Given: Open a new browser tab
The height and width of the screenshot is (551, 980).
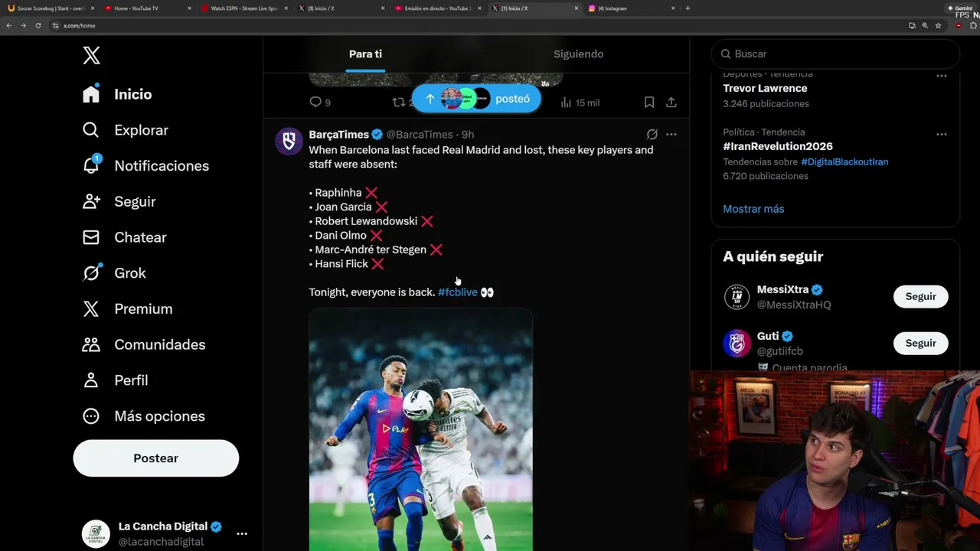Looking at the screenshot, I should tap(688, 8).
